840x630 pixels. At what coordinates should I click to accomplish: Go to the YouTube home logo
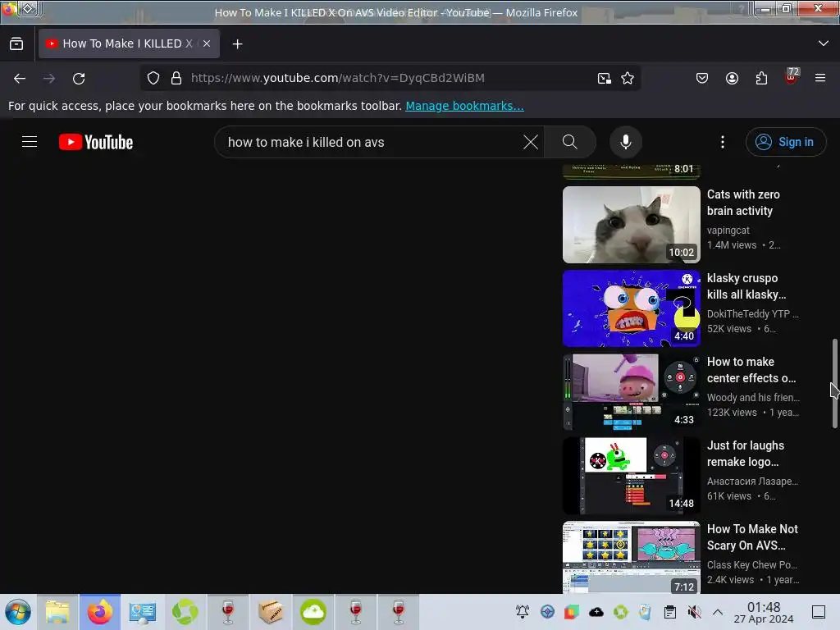[x=96, y=142]
